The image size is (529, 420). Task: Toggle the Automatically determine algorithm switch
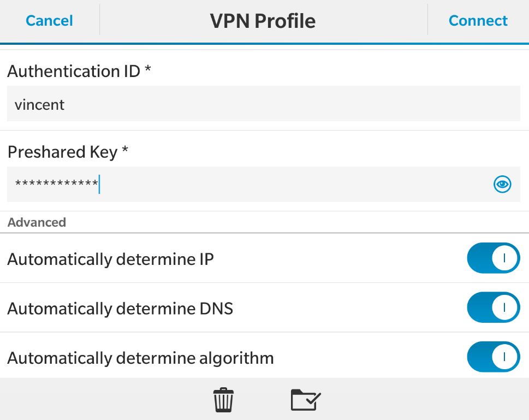pyautogui.click(x=493, y=357)
